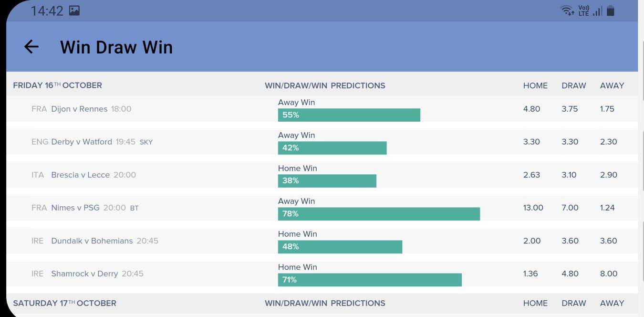Click the Friday 16th October section header
Image resolution: width=644 pixels, height=317 pixels.
tap(57, 85)
